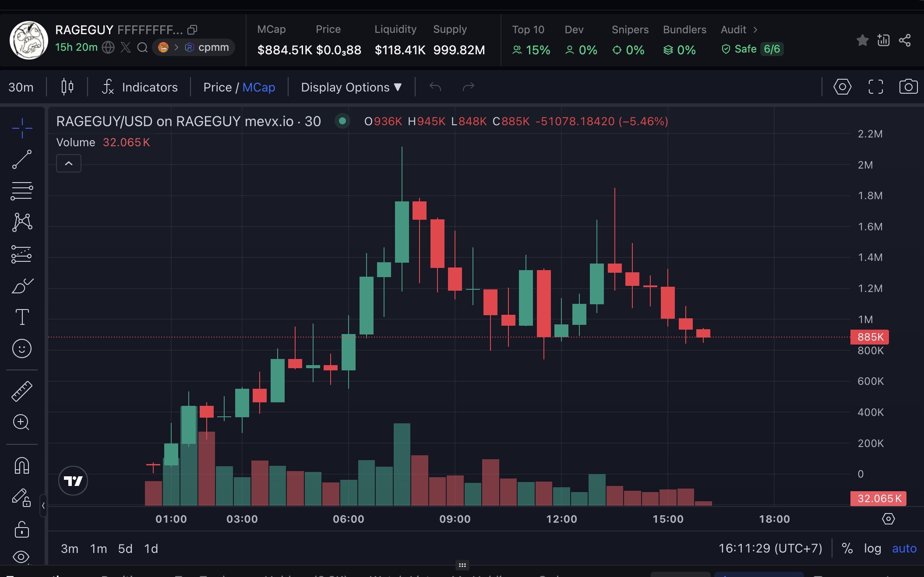Enter fullscreen chart mode
Viewport: 924px width, 577px height.
tap(875, 87)
